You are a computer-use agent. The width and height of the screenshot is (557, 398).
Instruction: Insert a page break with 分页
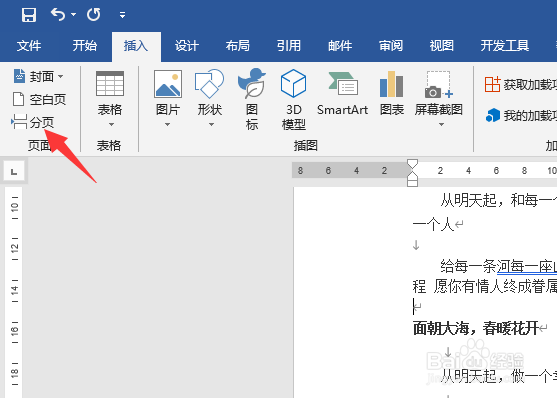(33, 122)
